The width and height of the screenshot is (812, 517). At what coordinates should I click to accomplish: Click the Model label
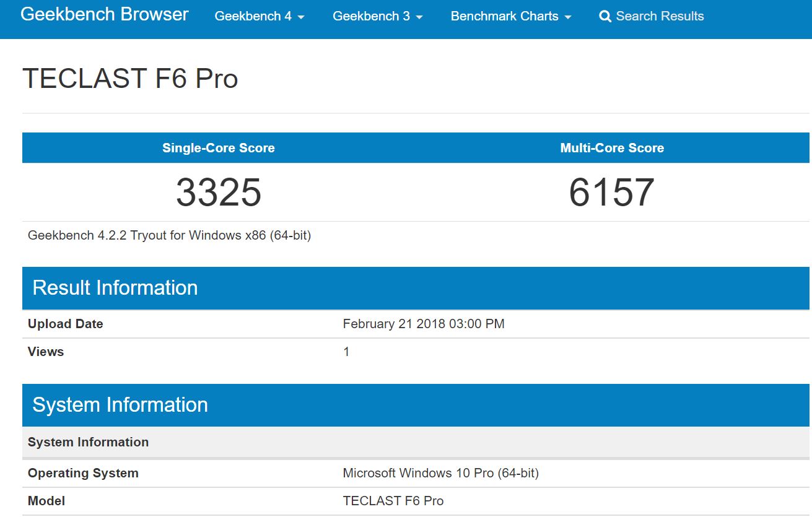[x=46, y=501]
